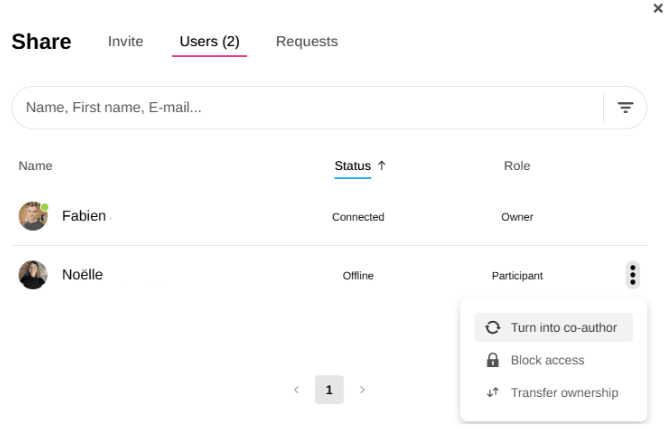Viewport: 670px width, 430px height.
Task: Click Fabien's profile avatar
Action: pyautogui.click(x=33, y=216)
